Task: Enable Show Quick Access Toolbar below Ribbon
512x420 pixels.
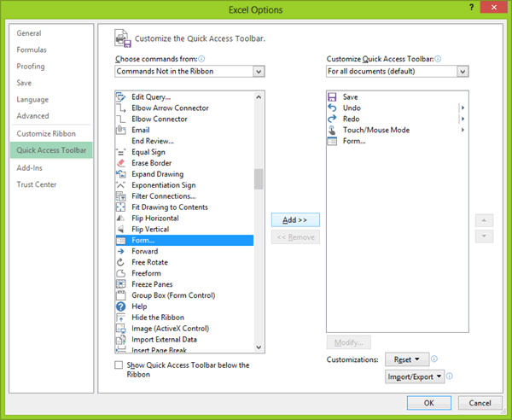Action: (x=119, y=365)
